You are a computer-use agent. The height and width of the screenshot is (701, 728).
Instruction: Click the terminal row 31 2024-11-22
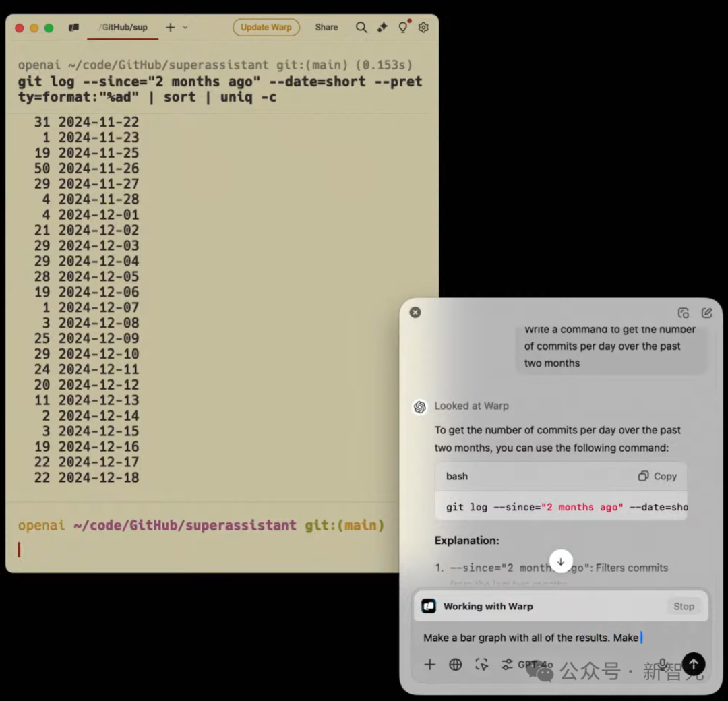tap(86, 122)
